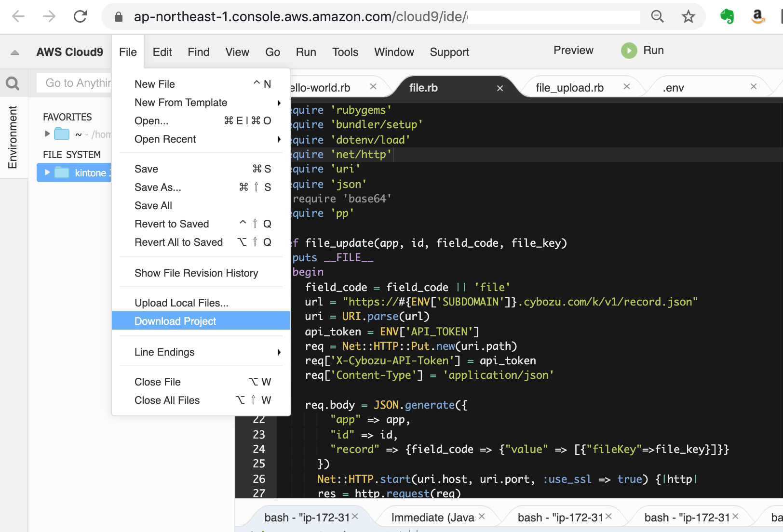The width and height of the screenshot is (783, 532).
Task: Click the AWS Cloud9 logo text
Action: (70, 52)
